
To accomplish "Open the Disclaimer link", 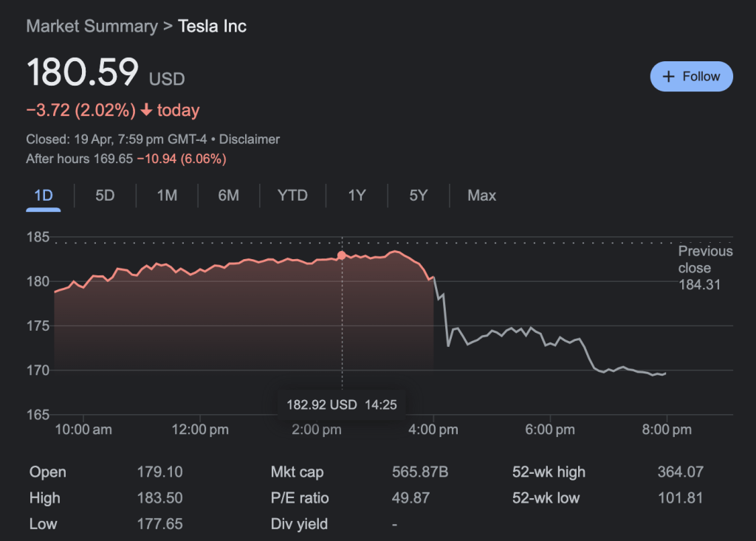I will [x=250, y=139].
